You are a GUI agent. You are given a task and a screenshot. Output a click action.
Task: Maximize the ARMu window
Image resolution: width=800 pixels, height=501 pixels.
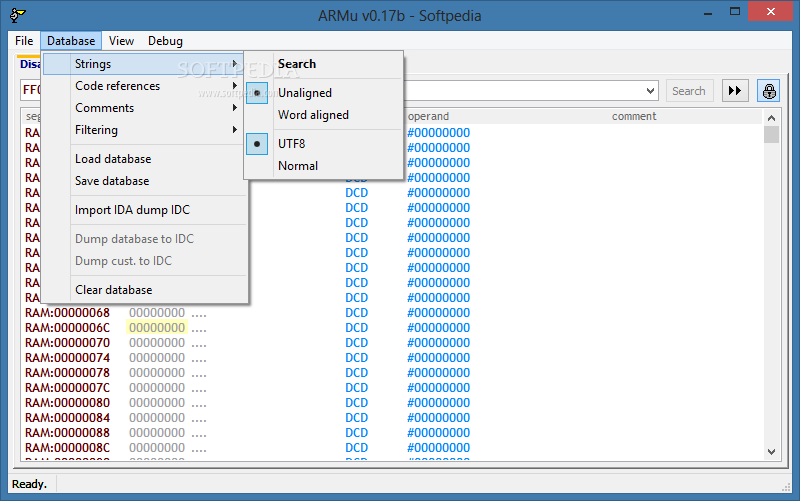tap(735, 12)
